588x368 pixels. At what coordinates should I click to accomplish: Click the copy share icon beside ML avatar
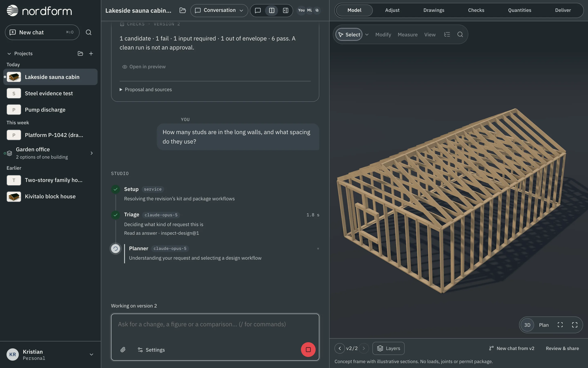pyautogui.click(x=317, y=10)
